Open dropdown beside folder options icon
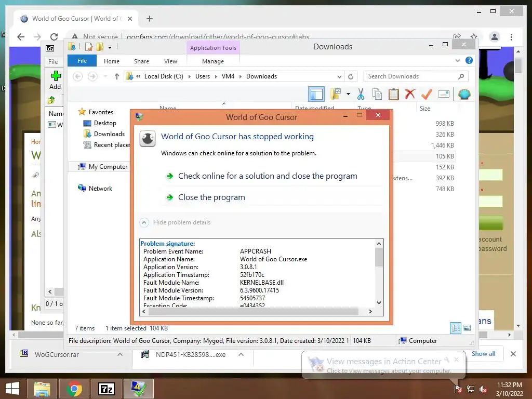Screen dimensions: 532x399 click(348, 94)
